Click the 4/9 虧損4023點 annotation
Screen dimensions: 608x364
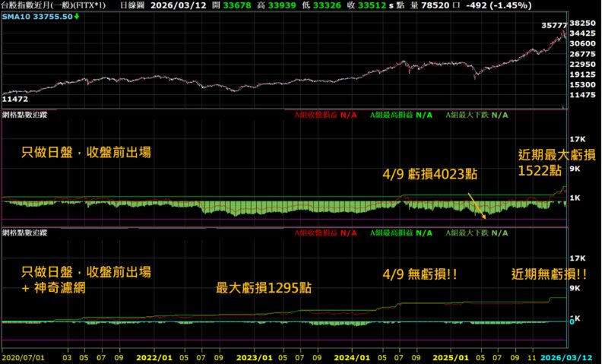[x=429, y=174]
